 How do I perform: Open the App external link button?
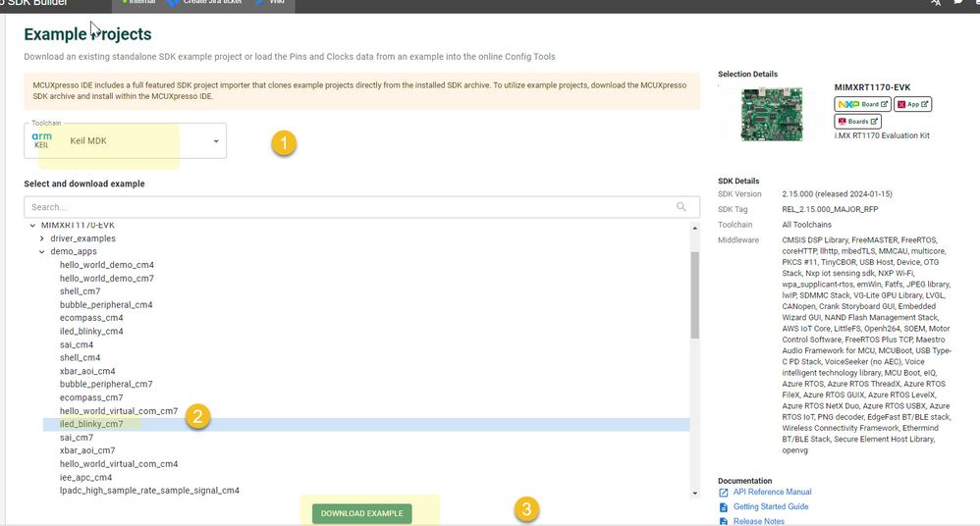tap(912, 104)
